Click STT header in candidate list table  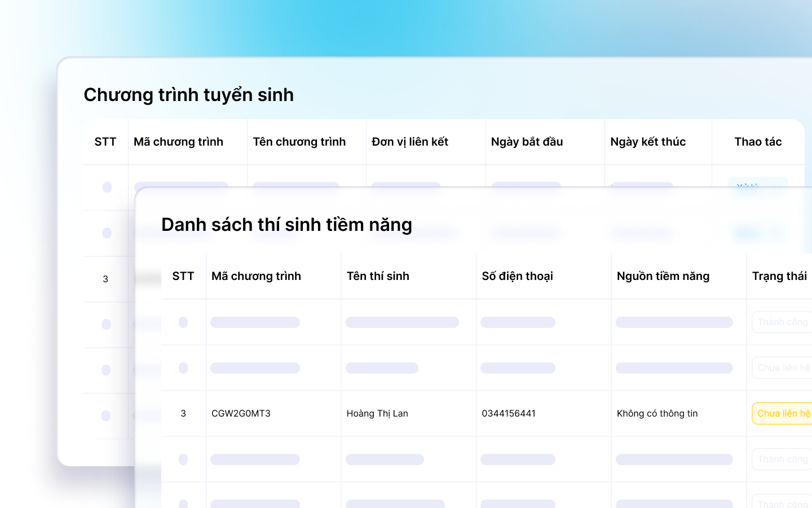183,276
